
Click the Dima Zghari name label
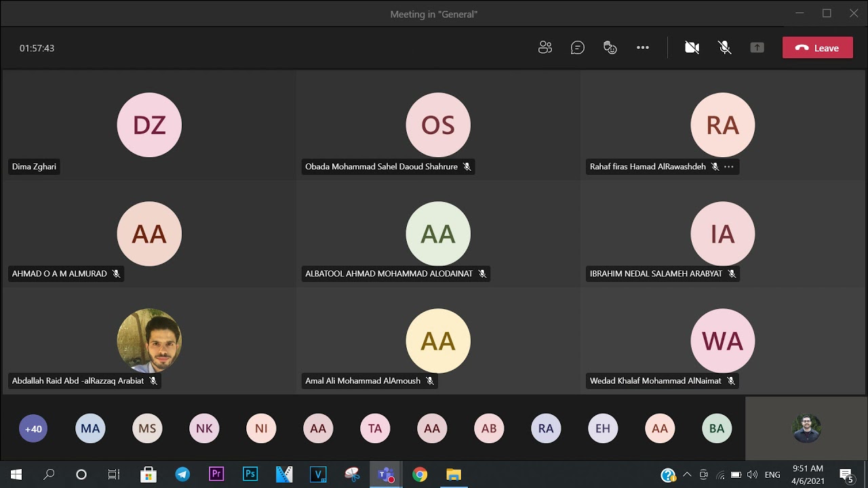pyautogui.click(x=34, y=167)
